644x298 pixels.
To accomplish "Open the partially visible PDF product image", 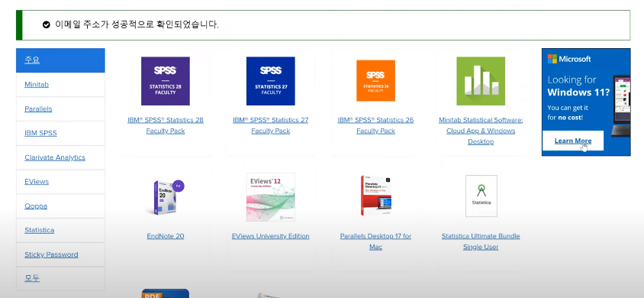I will click(x=166, y=293).
